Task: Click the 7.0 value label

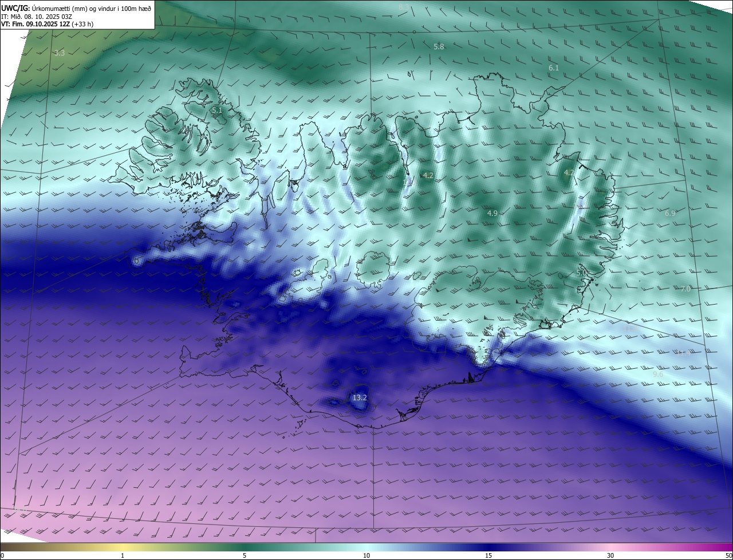Action: [x=685, y=289]
